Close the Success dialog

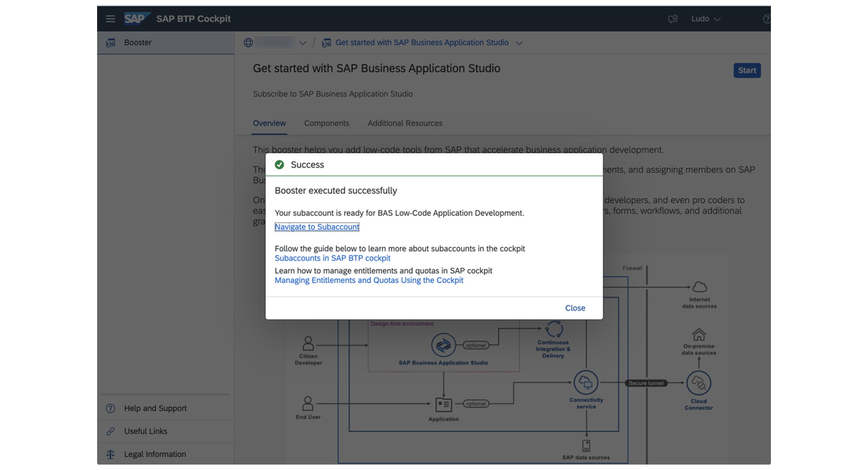575,308
